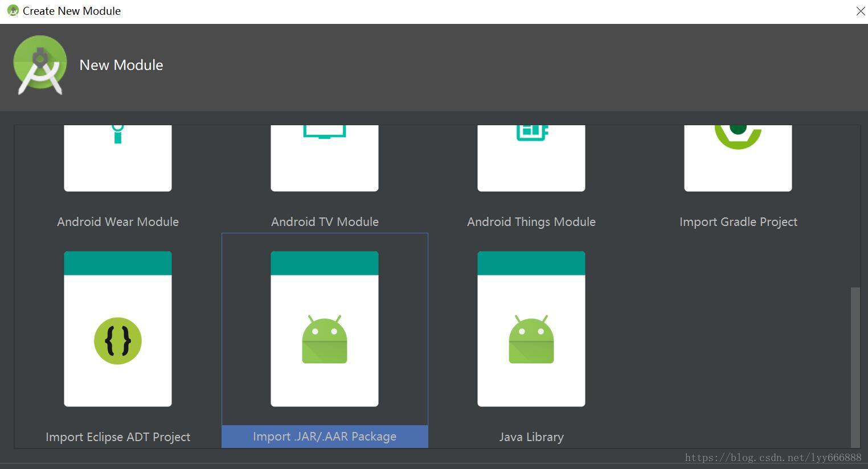Choose the Import Eclipse ADT Project braces icon

click(118, 341)
